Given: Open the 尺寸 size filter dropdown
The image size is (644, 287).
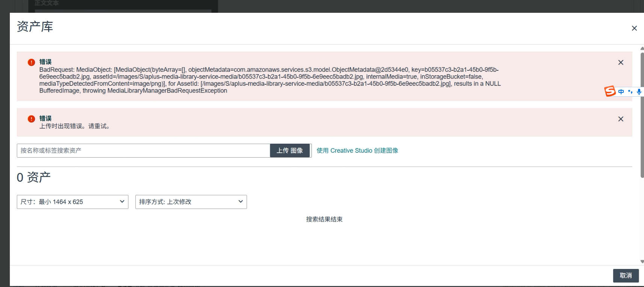Looking at the screenshot, I should (x=73, y=202).
